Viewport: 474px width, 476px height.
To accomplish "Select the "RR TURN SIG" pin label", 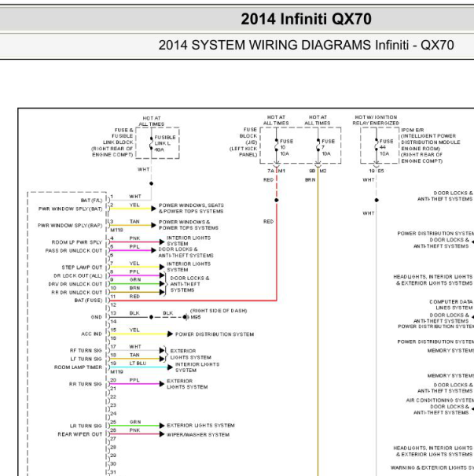I will pyautogui.click(x=86, y=384).
